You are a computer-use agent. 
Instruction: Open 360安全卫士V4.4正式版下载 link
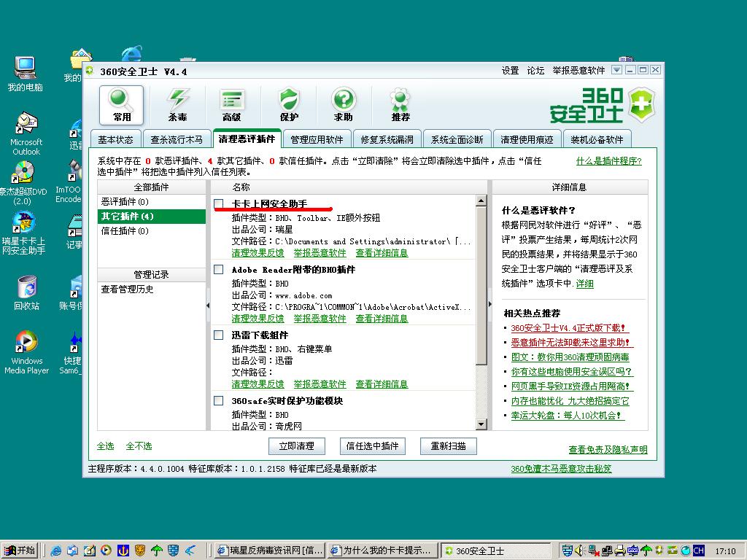point(570,328)
